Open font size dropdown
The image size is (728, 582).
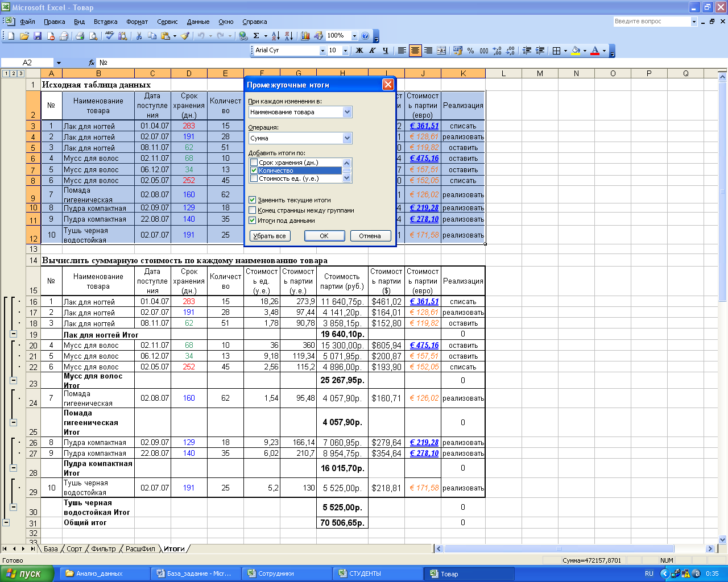point(345,51)
